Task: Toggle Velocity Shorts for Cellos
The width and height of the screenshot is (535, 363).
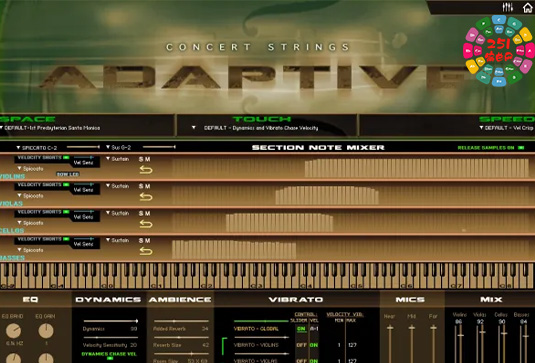Action: [x=66, y=212]
